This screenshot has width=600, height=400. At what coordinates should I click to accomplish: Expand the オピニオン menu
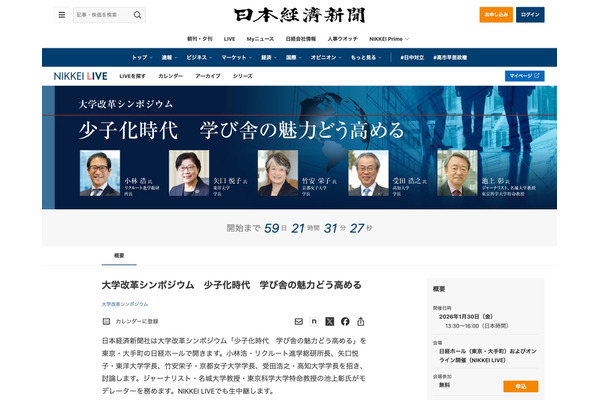tap(326, 57)
